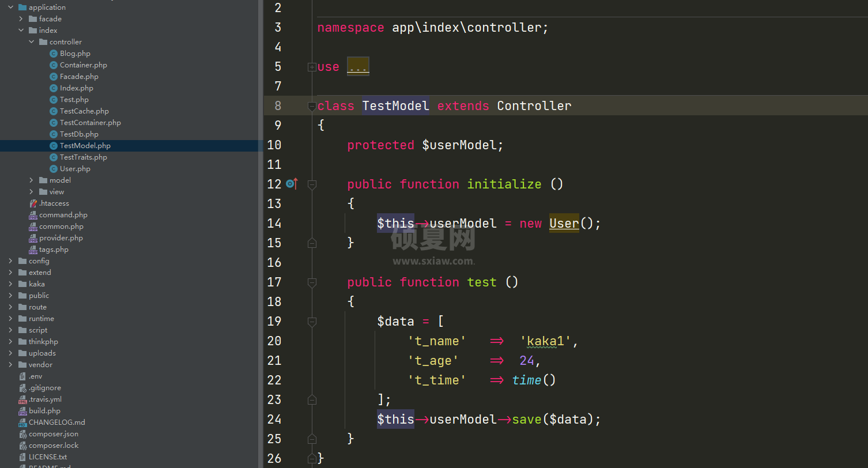
Task: Expand the view folder
Action: pyautogui.click(x=31, y=192)
